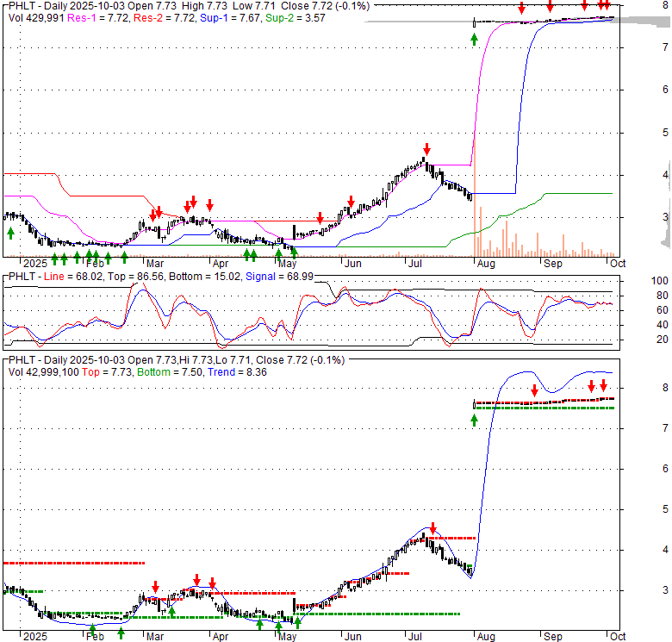Click the blue 'Sup-1 = 7.67' label
The height and width of the screenshot is (642, 672).
pyautogui.click(x=231, y=18)
